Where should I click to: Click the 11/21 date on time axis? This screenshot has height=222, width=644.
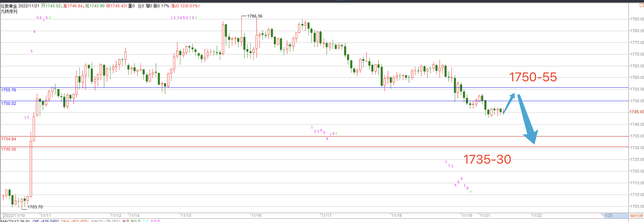pyautogui.click(x=485, y=215)
